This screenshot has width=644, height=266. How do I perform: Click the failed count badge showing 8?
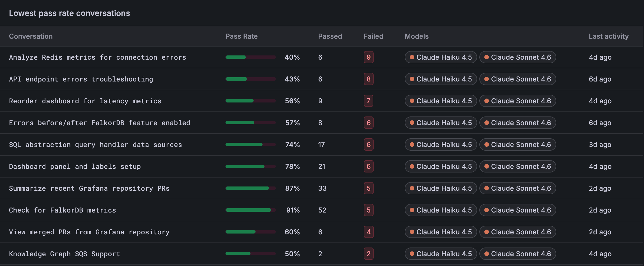[x=369, y=79]
